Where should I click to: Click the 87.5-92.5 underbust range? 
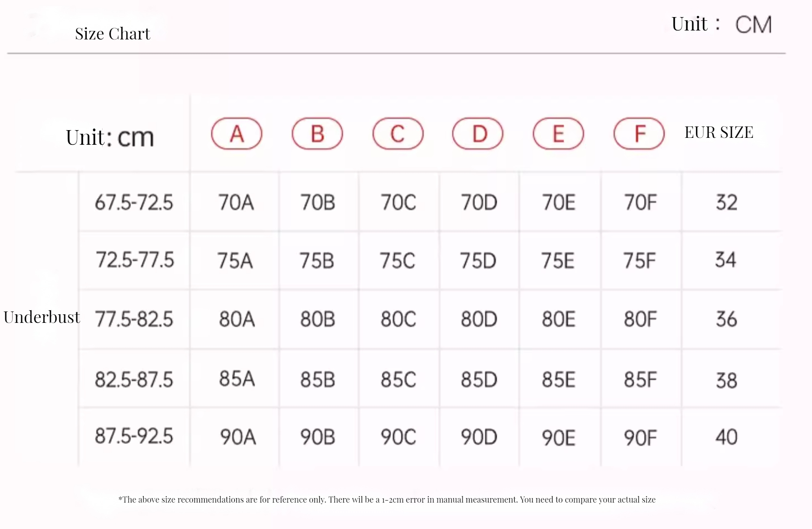pyautogui.click(x=134, y=435)
